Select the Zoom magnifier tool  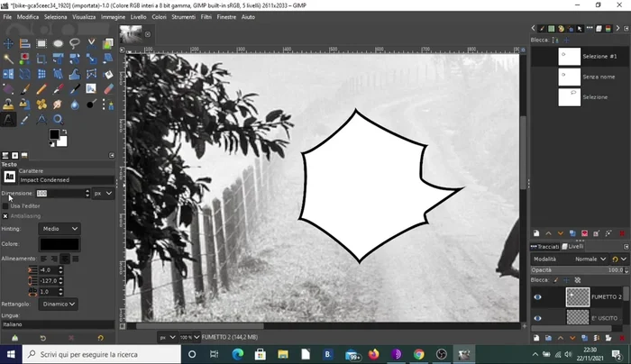[58, 119]
